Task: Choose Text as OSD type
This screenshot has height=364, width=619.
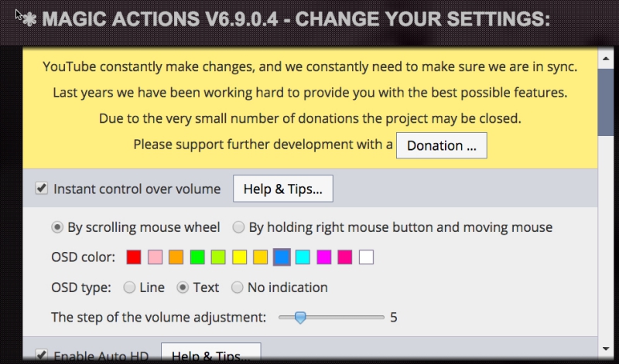Action: click(x=183, y=287)
